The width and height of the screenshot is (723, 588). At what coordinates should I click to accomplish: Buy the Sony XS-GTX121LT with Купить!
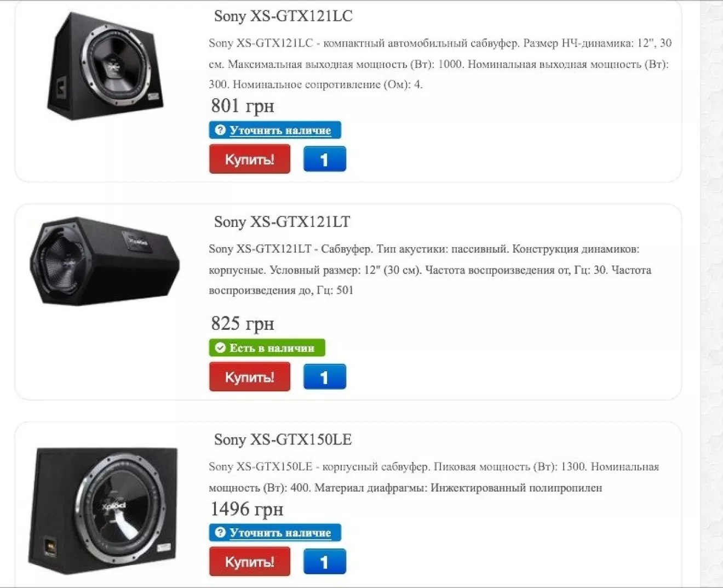pyautogui.click(x=250, y=376)
